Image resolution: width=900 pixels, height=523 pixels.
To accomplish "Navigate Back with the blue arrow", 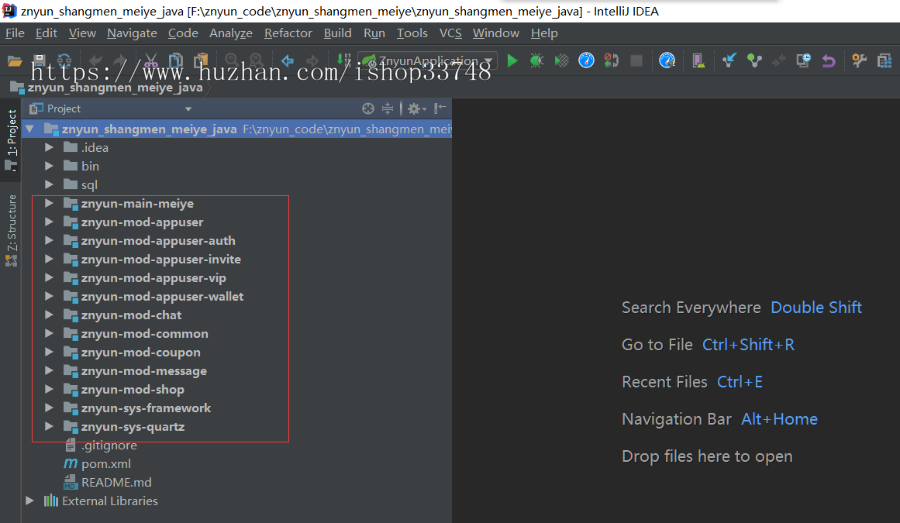I will pos(287,61).
